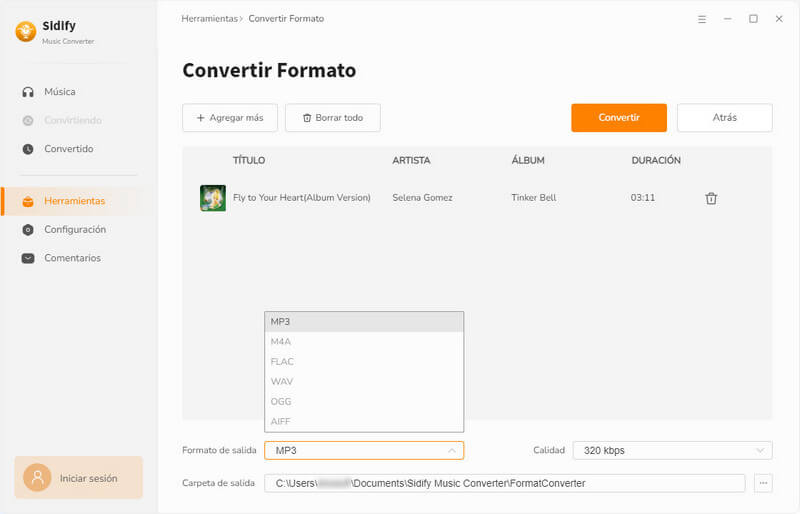Click artist name Selena Gomez
Image resolution: width=800 pixels, height=514 pixels.
tap(422, 198)
